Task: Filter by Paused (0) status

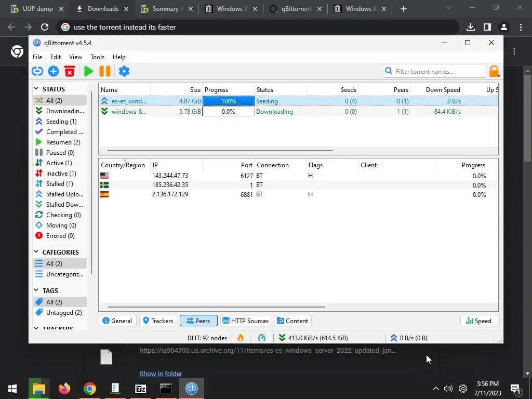Action: click(x=60, y=153)
